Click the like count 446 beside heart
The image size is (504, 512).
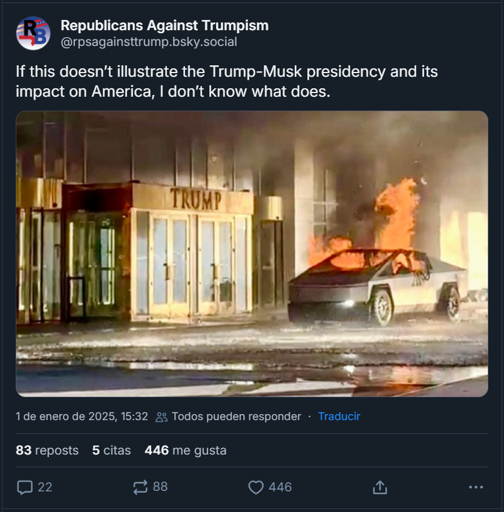point(280,487)
